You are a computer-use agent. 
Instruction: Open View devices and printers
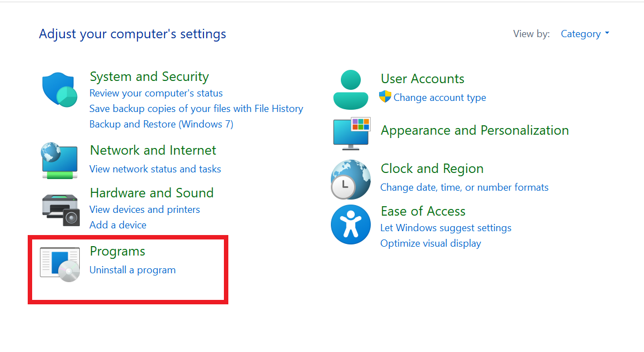[145, 210]
